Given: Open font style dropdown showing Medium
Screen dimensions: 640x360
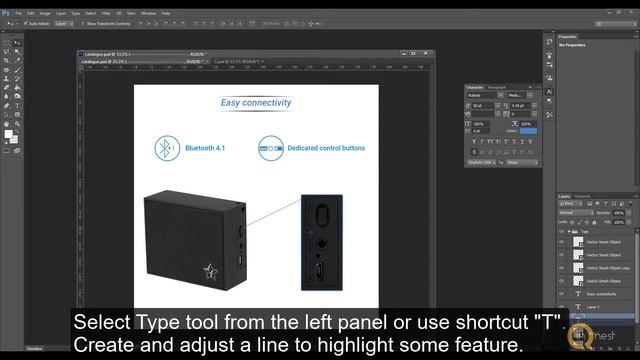Looking at the screenshot, I should point(530,95).
